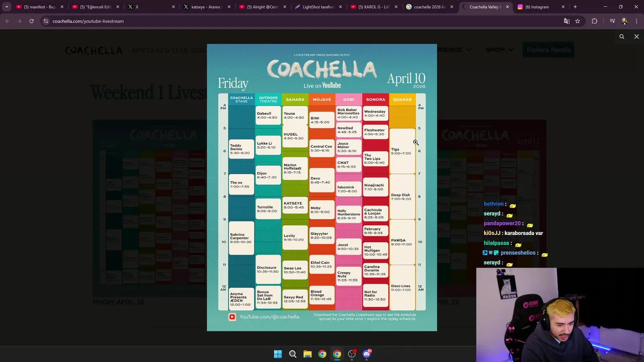Image resolution: width=644 pixels, height=362 pixels.
Task: Open Chrome's three-dot menu
Action: click(636, 21)
